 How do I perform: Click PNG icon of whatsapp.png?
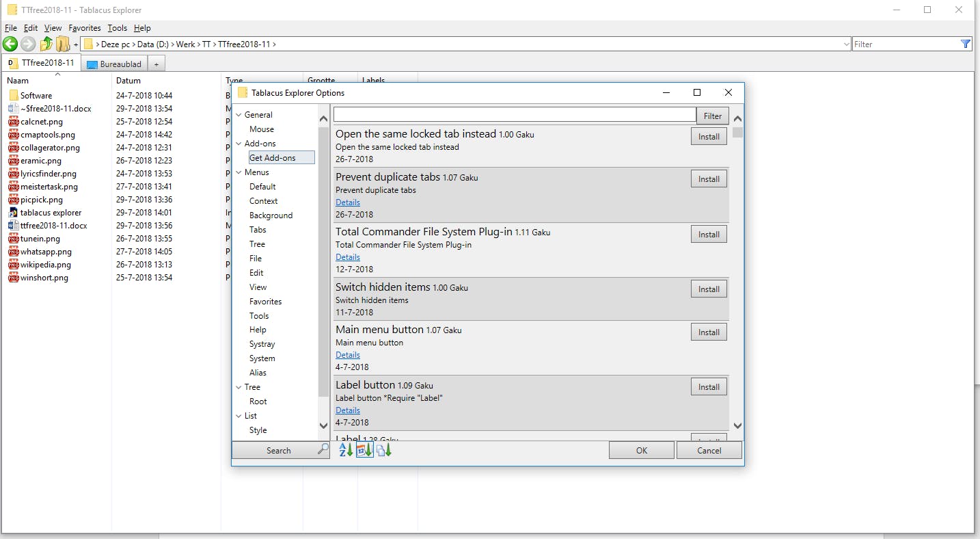pos(14,252)
